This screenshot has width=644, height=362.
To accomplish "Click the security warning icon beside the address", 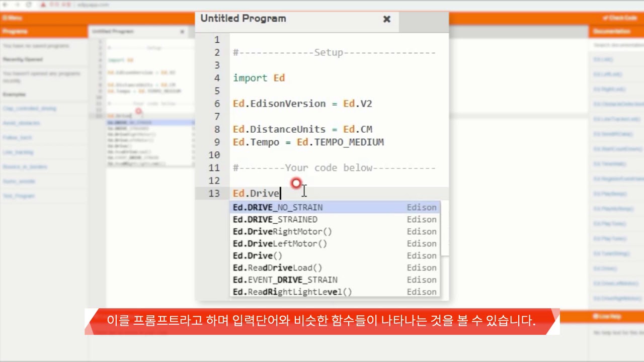I will [x=43, y=5].
